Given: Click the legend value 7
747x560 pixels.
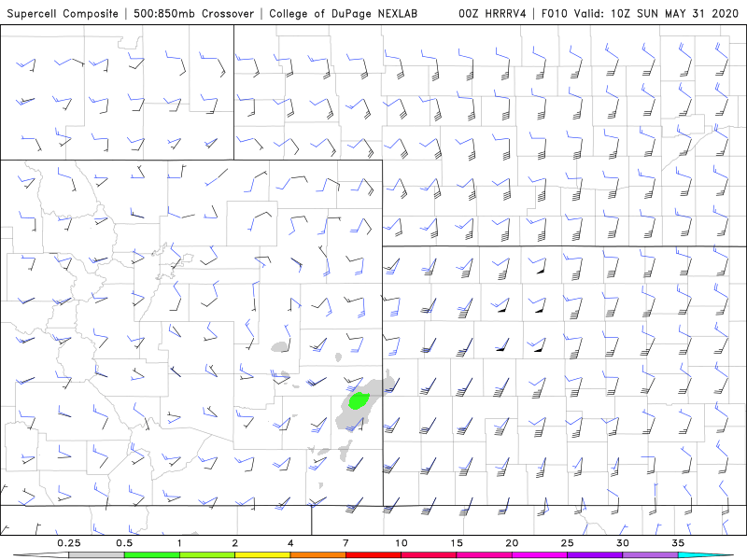Looking at the screenshot, I should click(x=345, y=543).
